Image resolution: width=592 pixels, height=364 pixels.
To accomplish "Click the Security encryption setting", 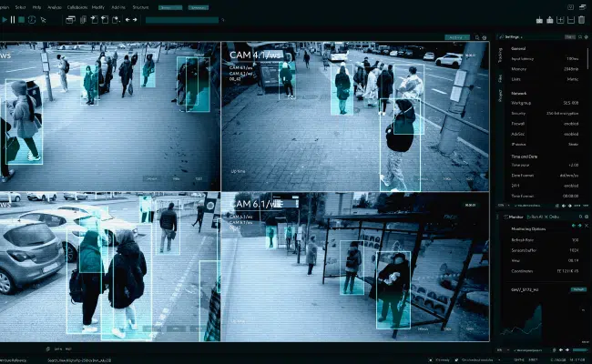I will pos(545,113).
